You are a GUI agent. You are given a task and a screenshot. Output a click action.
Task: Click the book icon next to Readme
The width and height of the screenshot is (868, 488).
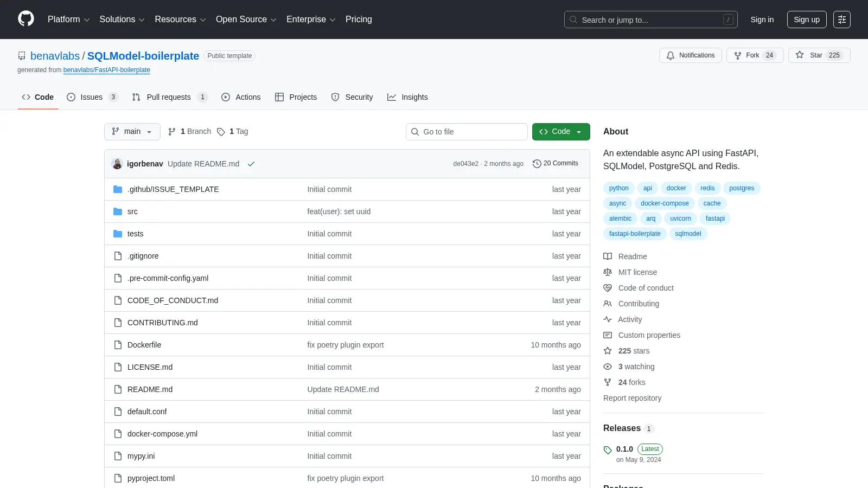click(608, 256)
